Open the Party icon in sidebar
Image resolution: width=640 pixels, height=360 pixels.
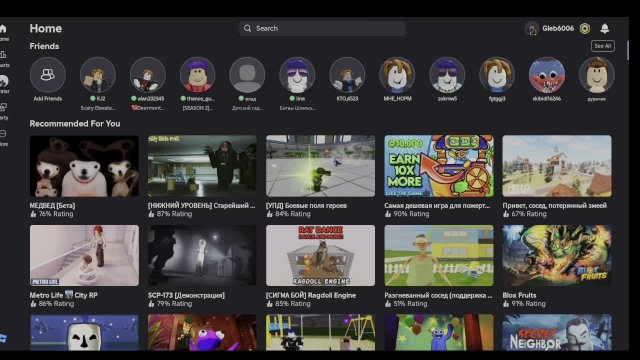(x=3, y=107)
